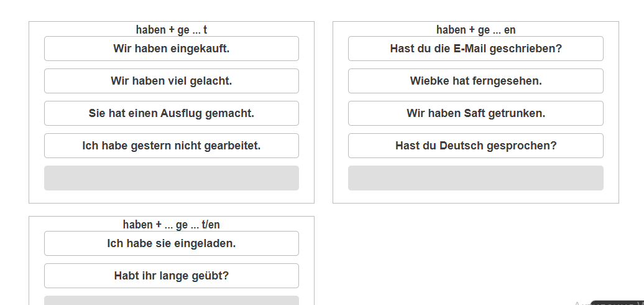This screenshot has height=305, width=644.
Task: Select 'Ich habe gestern nicht gearbeitet.' card
Action: click(172, 146)
